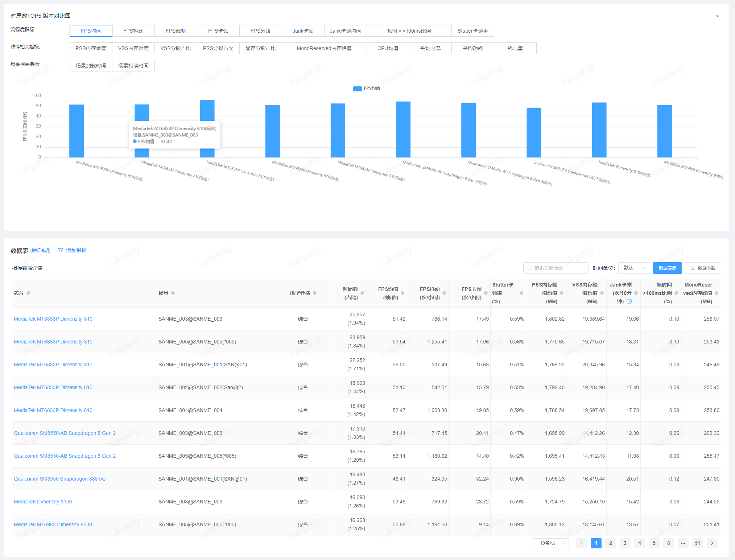Sort by the 对局数 column arrows
This screenshot has width=735, height=560.
(x=362, y=293)
